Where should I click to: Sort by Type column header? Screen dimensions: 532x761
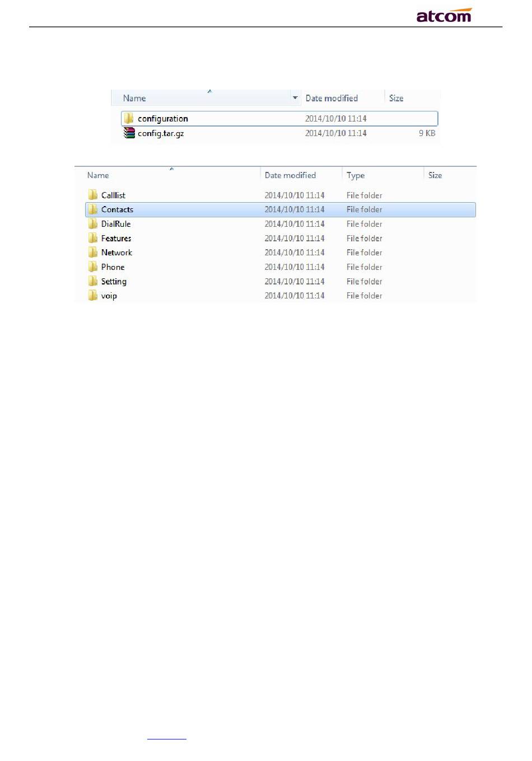[356, 175]
